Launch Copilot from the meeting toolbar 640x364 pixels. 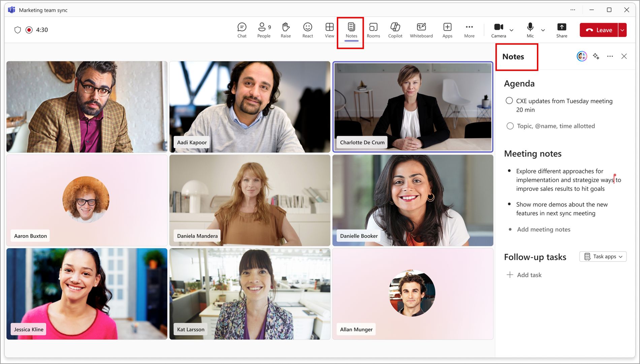(395, 30)
